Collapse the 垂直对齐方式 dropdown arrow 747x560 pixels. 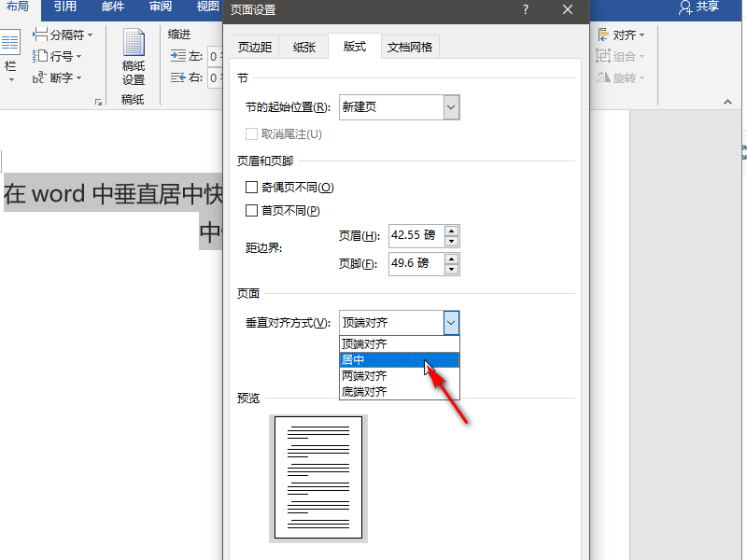point(451,323)
